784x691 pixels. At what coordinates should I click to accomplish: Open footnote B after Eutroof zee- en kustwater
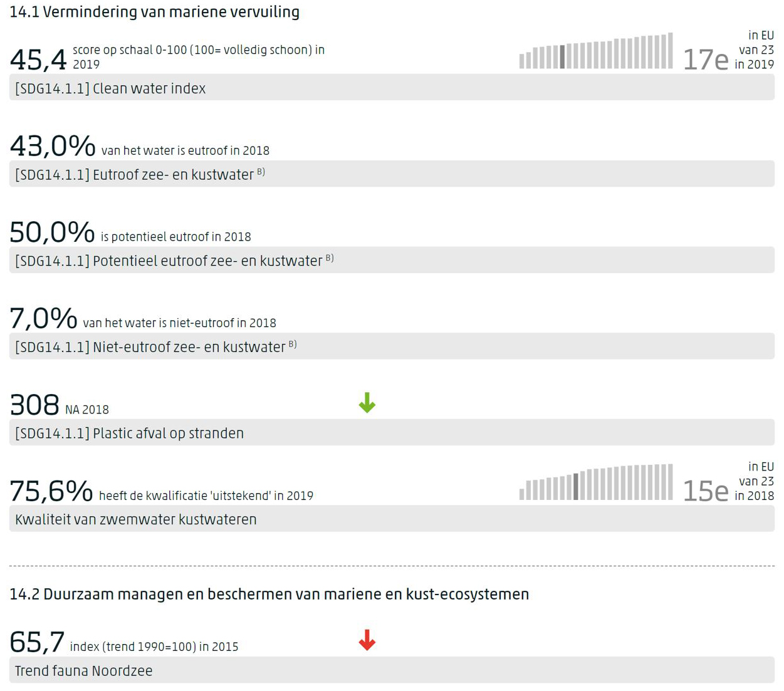[x=261, y=172]
